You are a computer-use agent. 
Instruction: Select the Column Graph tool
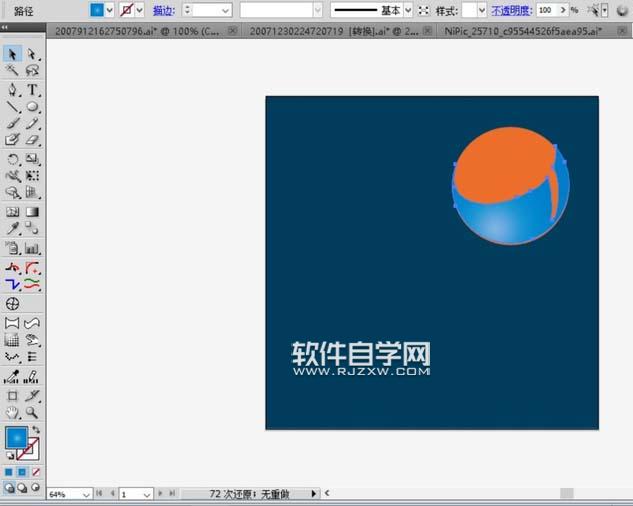coord(32,248)
